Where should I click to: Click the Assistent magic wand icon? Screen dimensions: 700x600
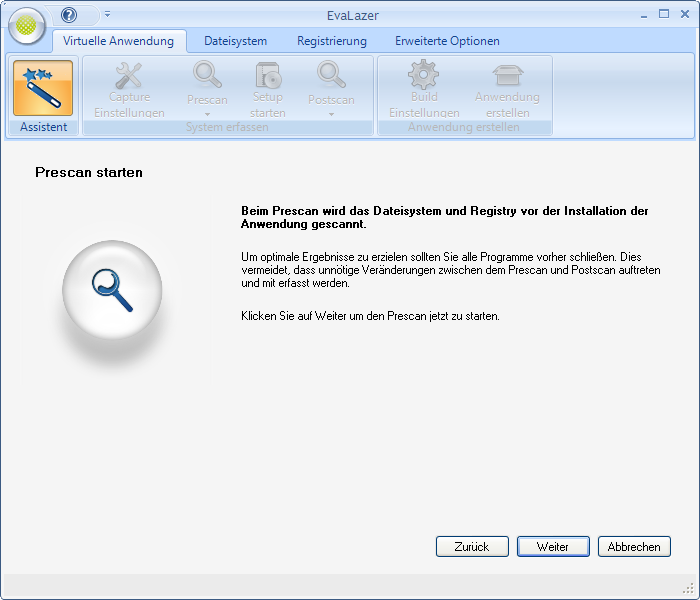43,88
